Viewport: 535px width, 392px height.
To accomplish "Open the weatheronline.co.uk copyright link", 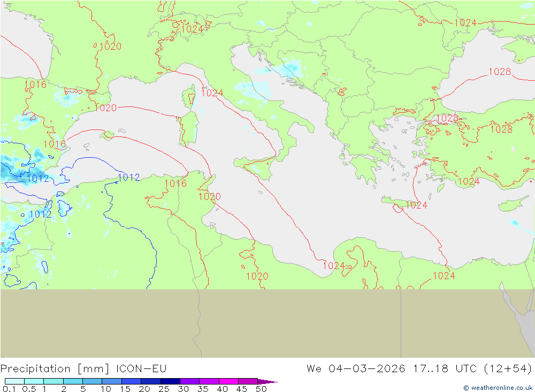I will coord(498,388).
